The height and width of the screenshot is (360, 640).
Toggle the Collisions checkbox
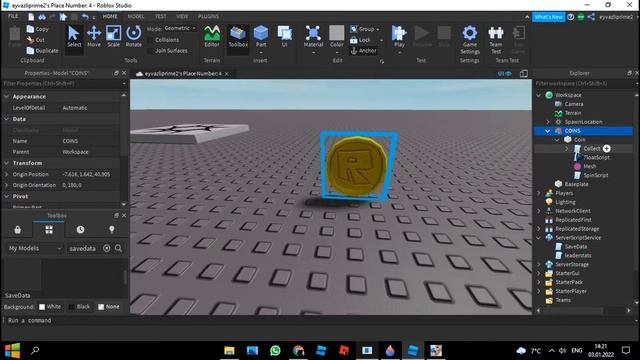click(151, 40)
